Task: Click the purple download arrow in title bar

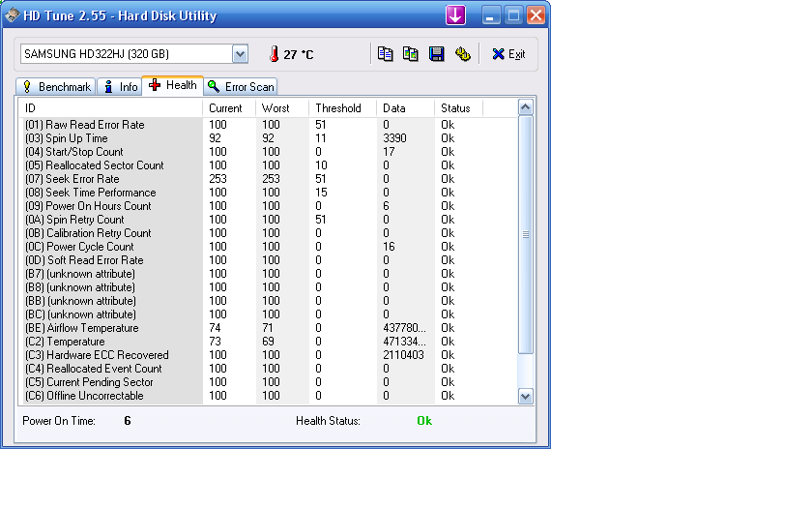Action: click(x=455, y=15)
